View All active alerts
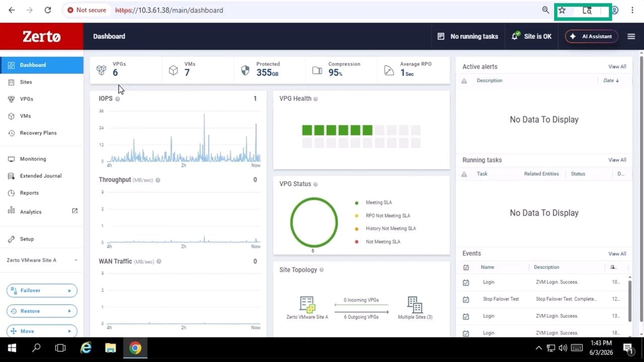This screenshot has height=362, width=644. pyautogui.click(x=617, y=66)
